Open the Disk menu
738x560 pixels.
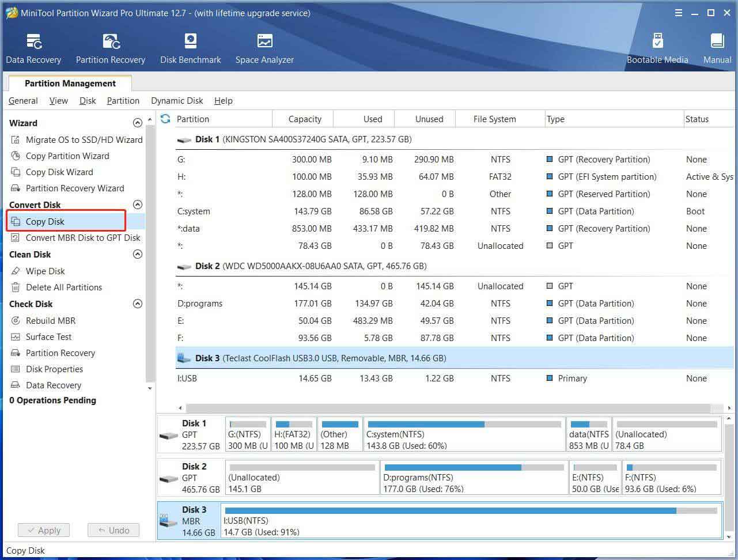tap(88, 101)
